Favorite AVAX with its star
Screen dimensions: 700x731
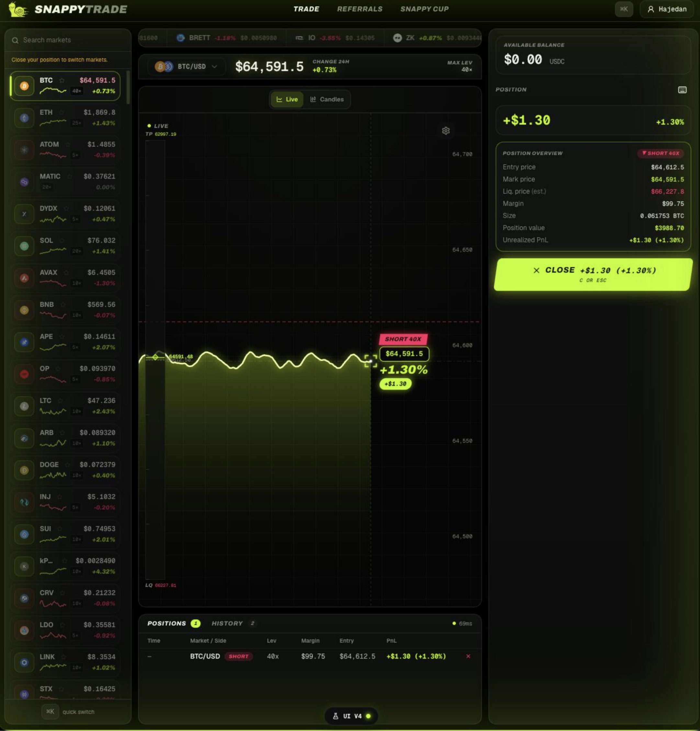(x=66, y=273)
